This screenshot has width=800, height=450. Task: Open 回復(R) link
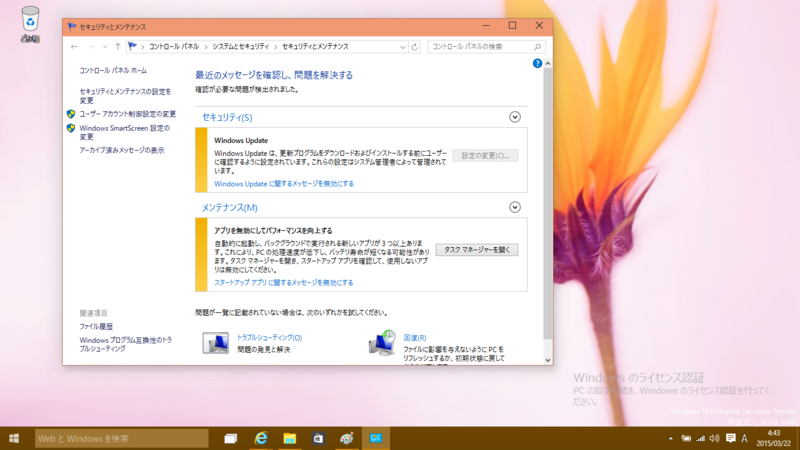(415, 338)
